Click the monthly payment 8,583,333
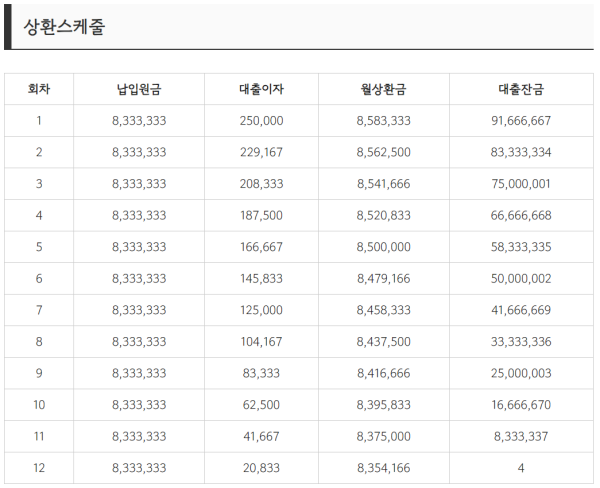 point(383,121)
